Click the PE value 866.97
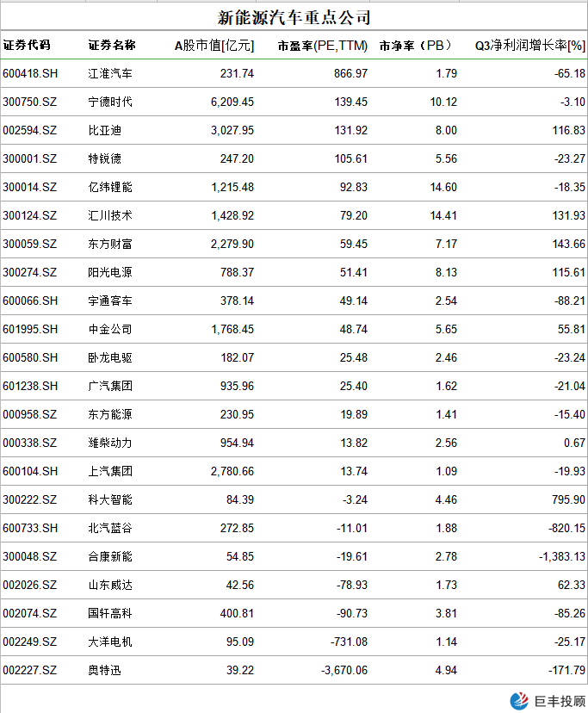 (350, 74)
